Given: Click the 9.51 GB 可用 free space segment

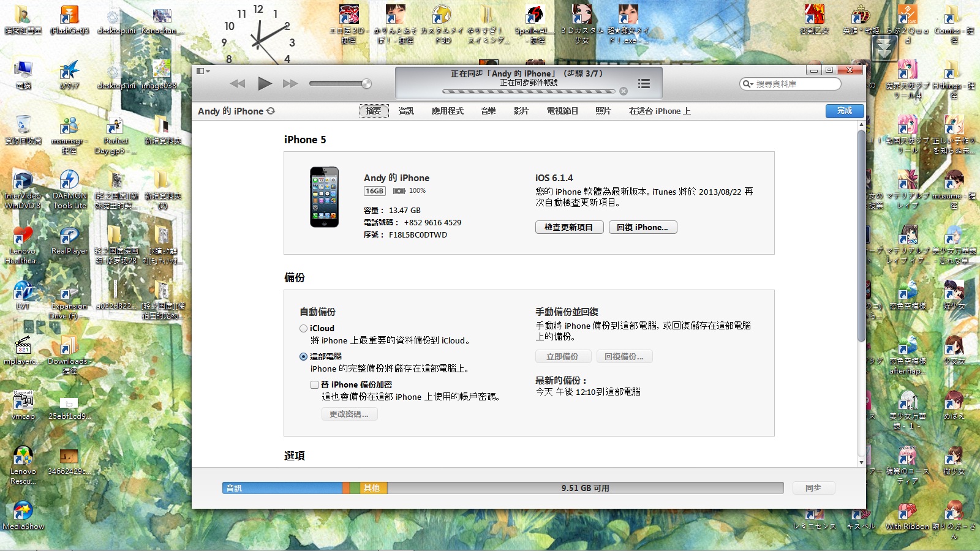Looking at the screenshot, I should 586,488.
